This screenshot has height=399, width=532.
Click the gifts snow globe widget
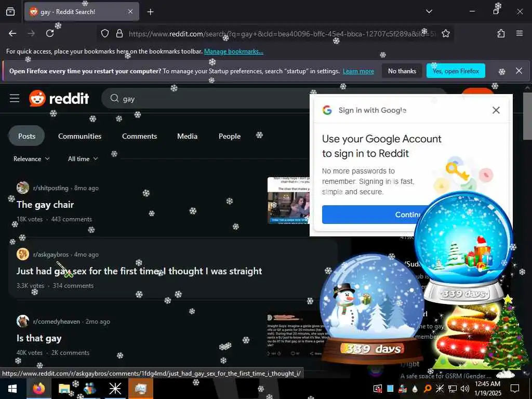(463, 247)
